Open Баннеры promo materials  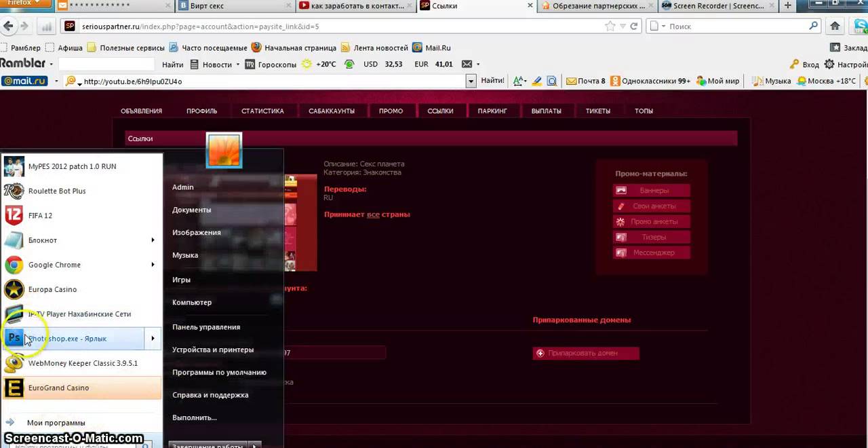tap(652, 191)
